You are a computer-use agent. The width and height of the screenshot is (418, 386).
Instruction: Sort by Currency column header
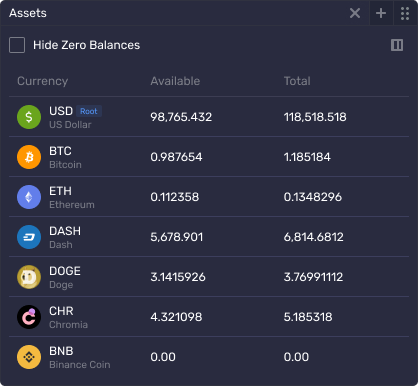[x=43, y=81]
